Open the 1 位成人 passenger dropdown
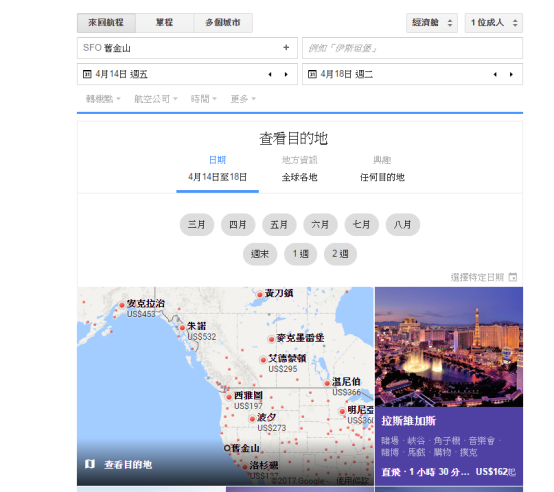This screenshot has width=554, height=492. point(494,23)
